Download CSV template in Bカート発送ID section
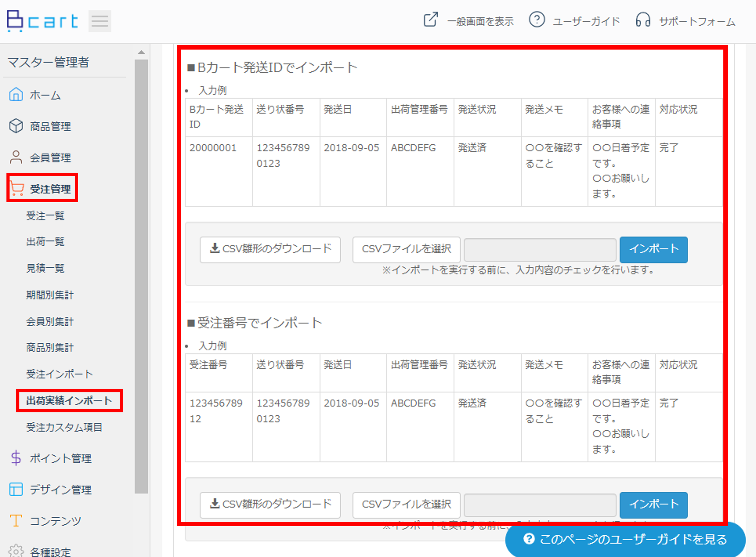 (270, 250)
